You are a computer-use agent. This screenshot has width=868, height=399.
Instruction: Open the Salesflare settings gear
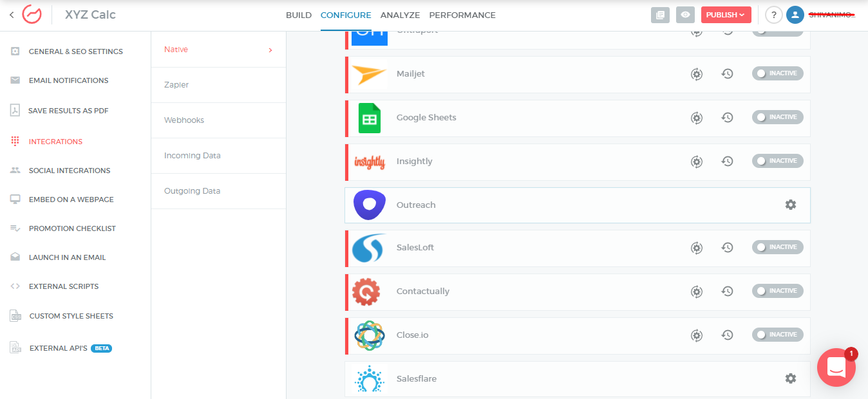[791, 378]
